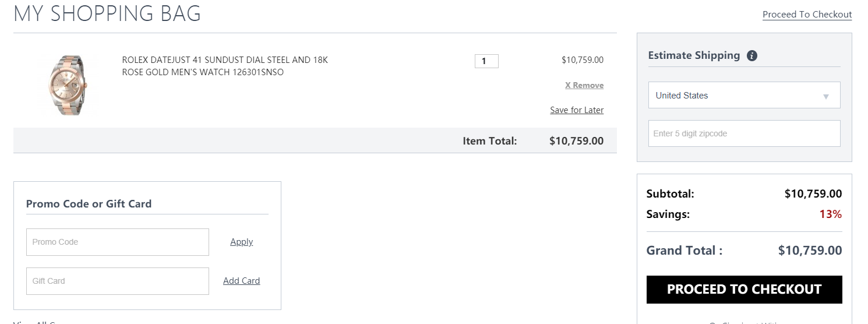Select Save for Later for the watch
The image size is (868, 324).
[x=577, y=110]
